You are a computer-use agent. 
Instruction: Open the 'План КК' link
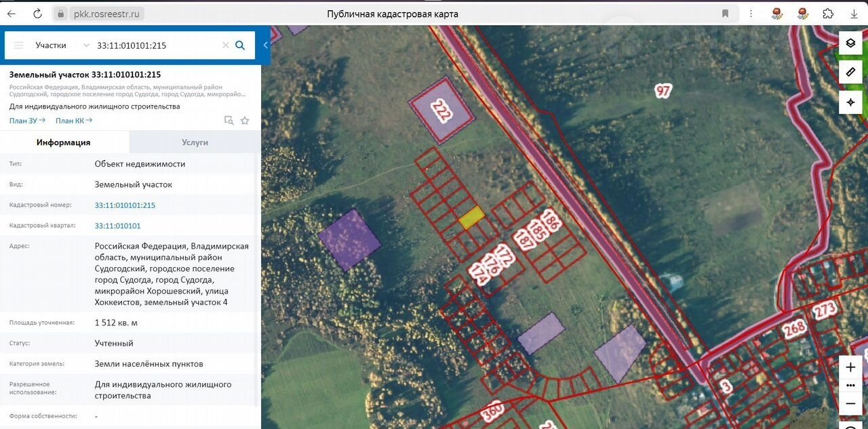tap(73, 121)
